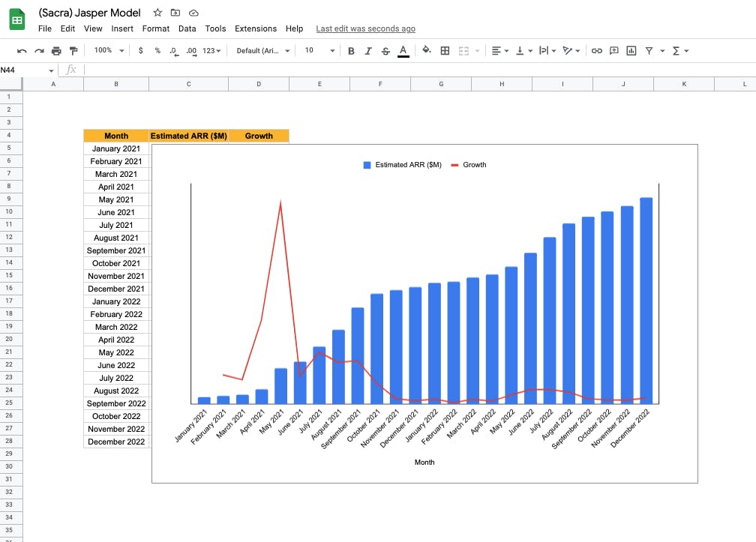Star the (Sacra) Jasper Model document
This screenshot has height=542, width=756.
pyautogui.click(x=157, y=13)
